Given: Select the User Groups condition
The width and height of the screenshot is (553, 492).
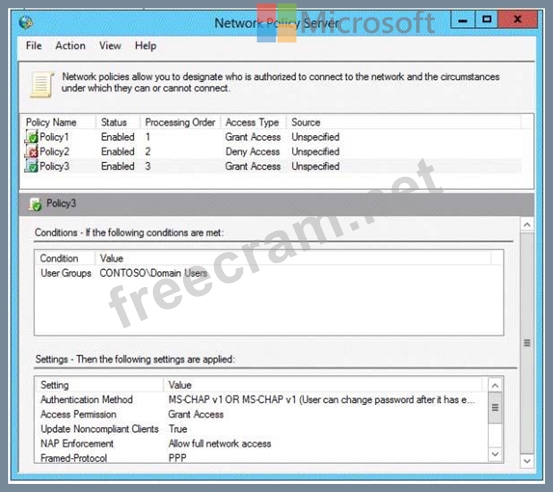Looking at the screenshot, I should pyautogui.click(x=66, y=273).
